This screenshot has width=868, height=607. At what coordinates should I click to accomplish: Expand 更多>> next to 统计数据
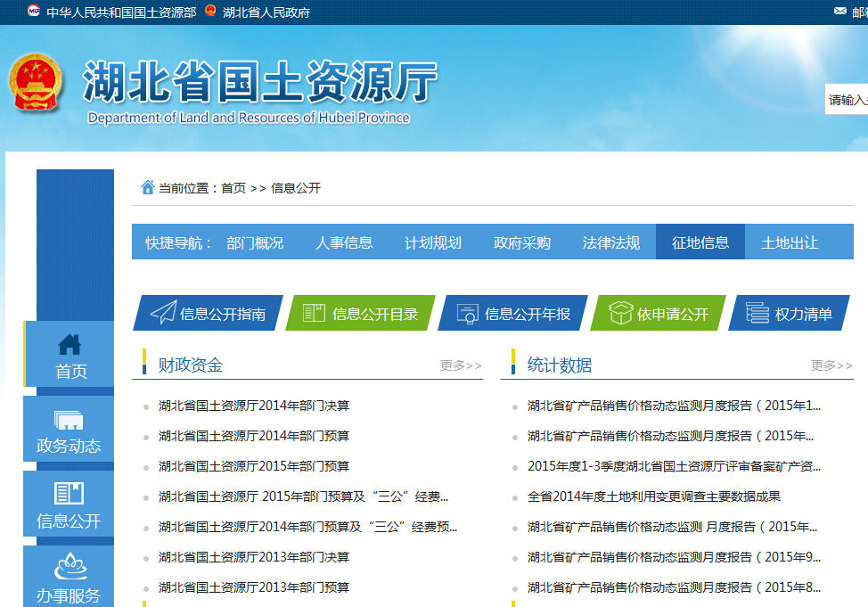831,365
